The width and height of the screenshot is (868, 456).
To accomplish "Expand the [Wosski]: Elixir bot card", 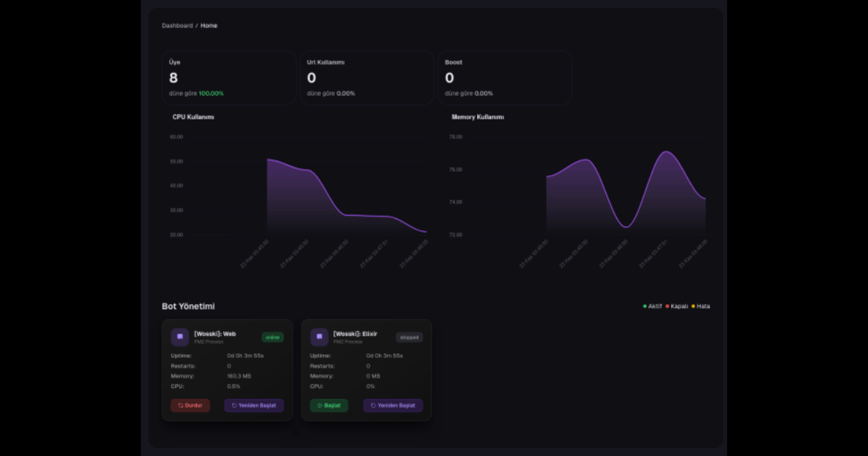I will pos(366,369).
